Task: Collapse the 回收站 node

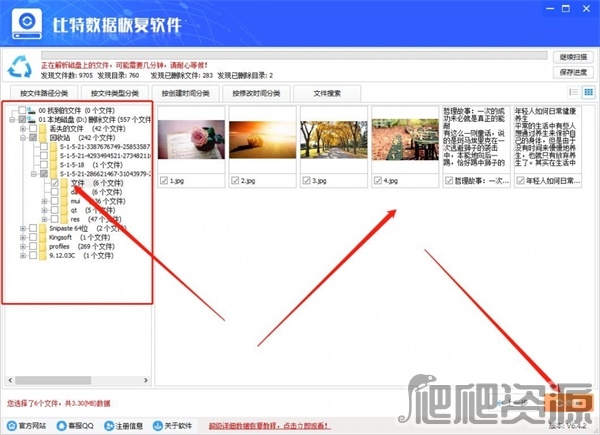Action: pos(23,138)
